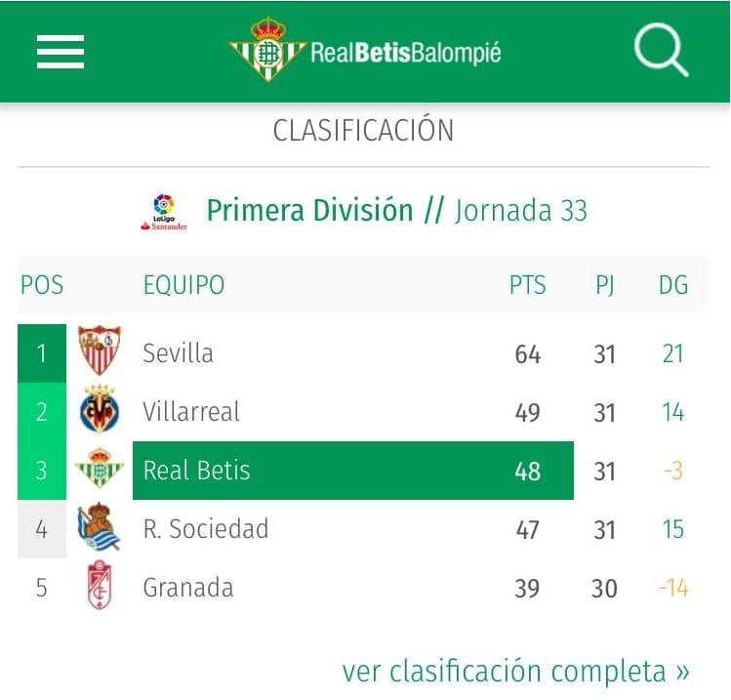Select the Real Sociedad club crest
This screenshot has height=700, width=731.
[100, 528]
